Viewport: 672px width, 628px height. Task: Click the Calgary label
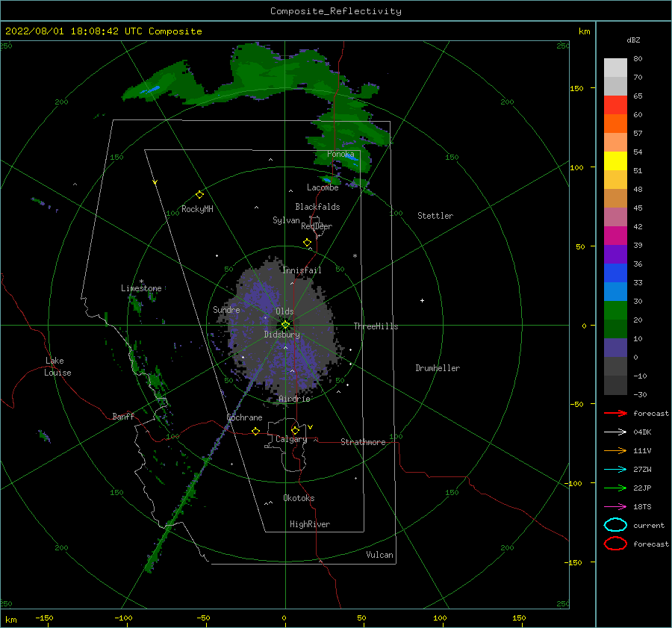[291, 439]
